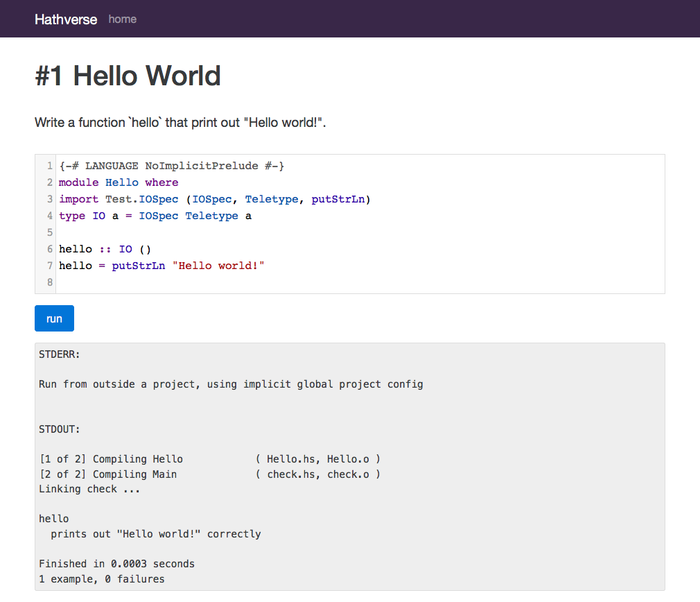Click the putStrLn name in the import list
700x602 pixels.
pos(338,199)
